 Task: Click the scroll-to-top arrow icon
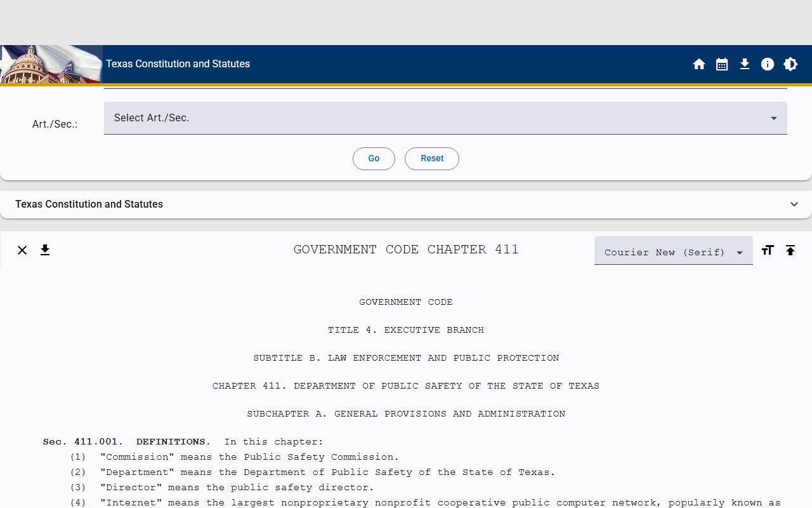point(790,250)
